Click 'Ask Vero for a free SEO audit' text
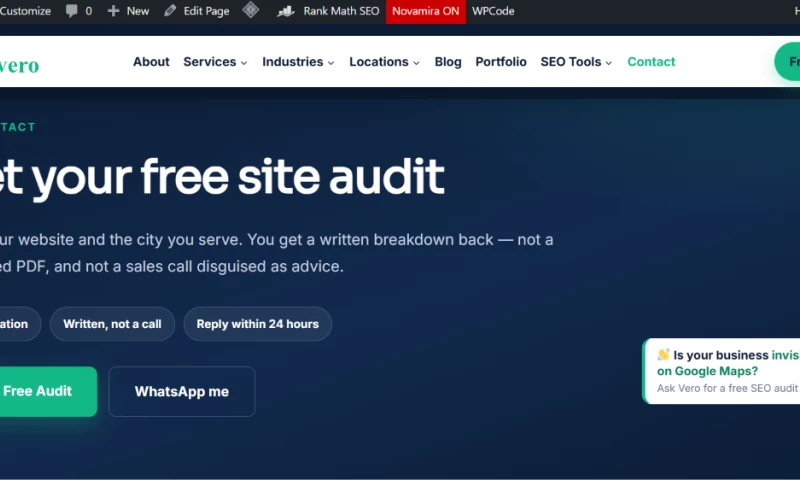The width and height of the screenshot is (800, 480). pyautogui.click(x=727, y=388)
